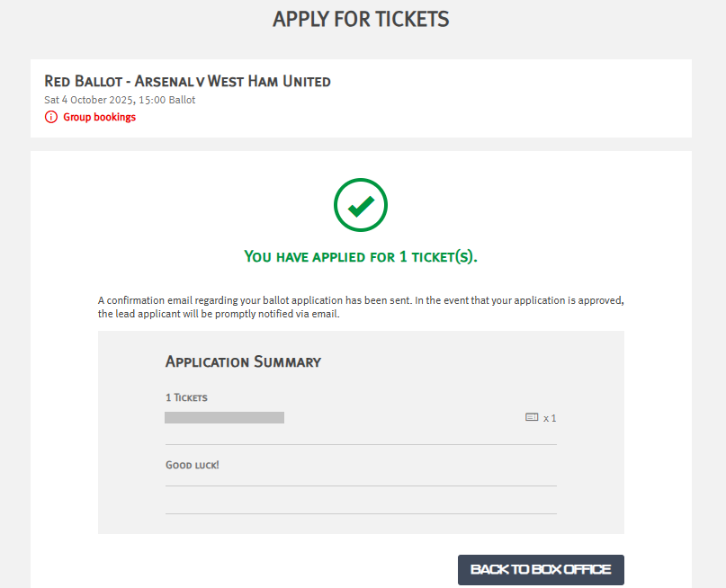This screenshot has height=588, width=726.
Task: Click the Apply for Tickets page heading
Action: pos(361,19)
